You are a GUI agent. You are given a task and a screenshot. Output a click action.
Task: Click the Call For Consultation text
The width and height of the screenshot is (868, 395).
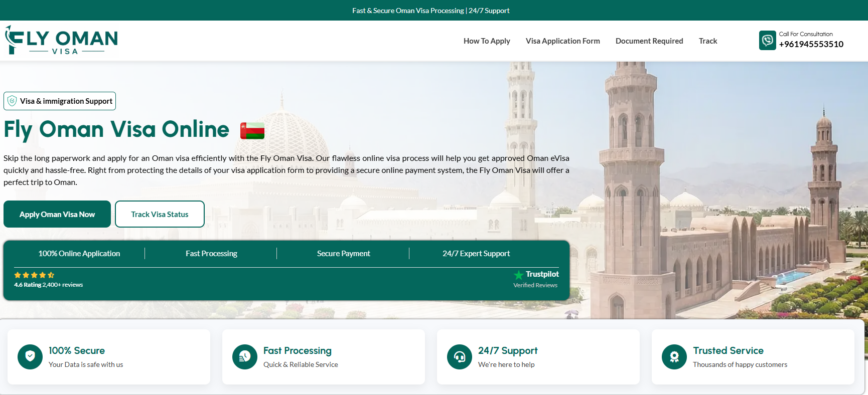click(806, 34)
